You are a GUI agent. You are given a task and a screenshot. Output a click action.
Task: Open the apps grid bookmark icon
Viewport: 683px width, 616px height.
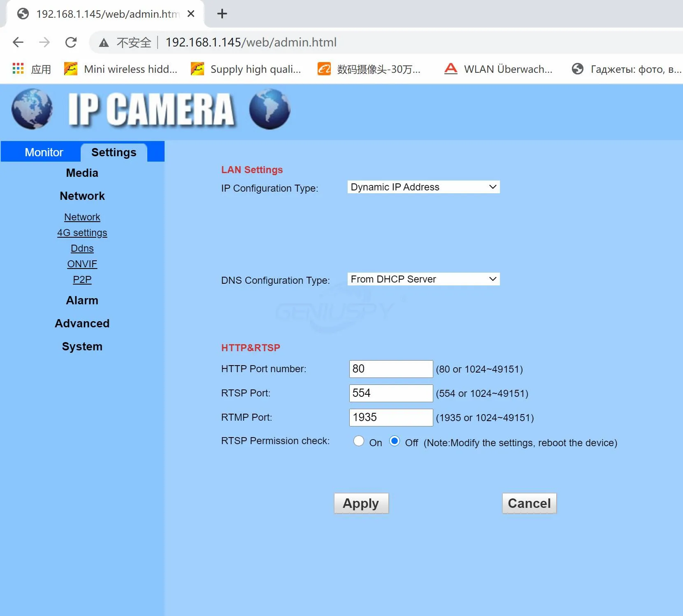pyautogui.click(x=18, y=69)
